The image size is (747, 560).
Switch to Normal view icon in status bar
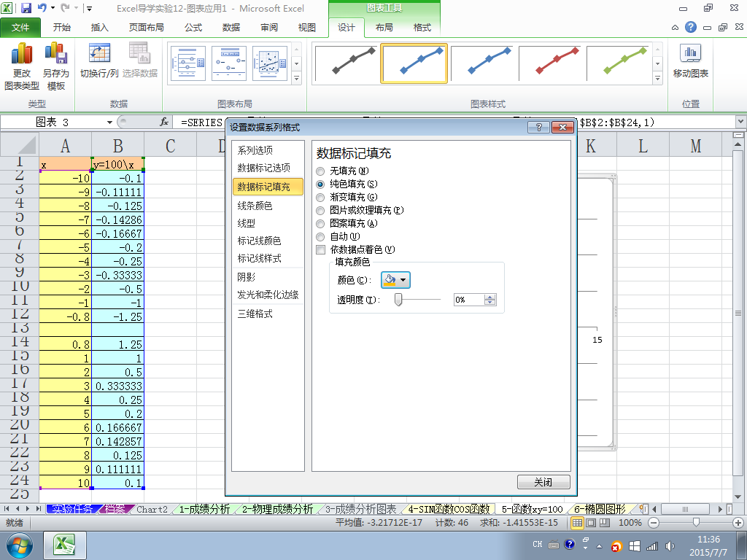pos(577,523)
